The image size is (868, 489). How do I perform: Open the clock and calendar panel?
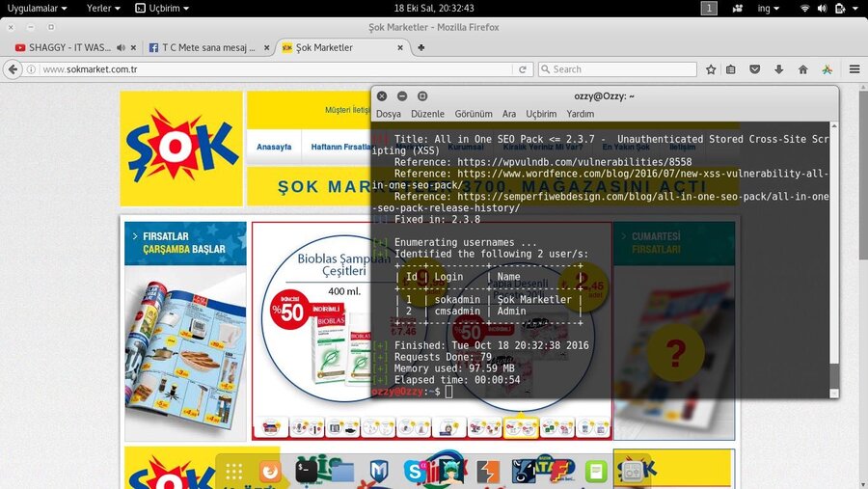point(434,8)
